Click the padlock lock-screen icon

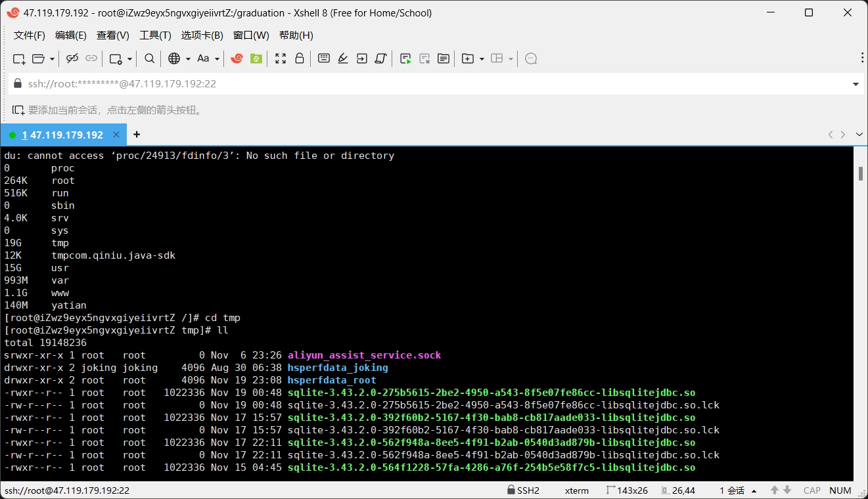click(300, 59)
